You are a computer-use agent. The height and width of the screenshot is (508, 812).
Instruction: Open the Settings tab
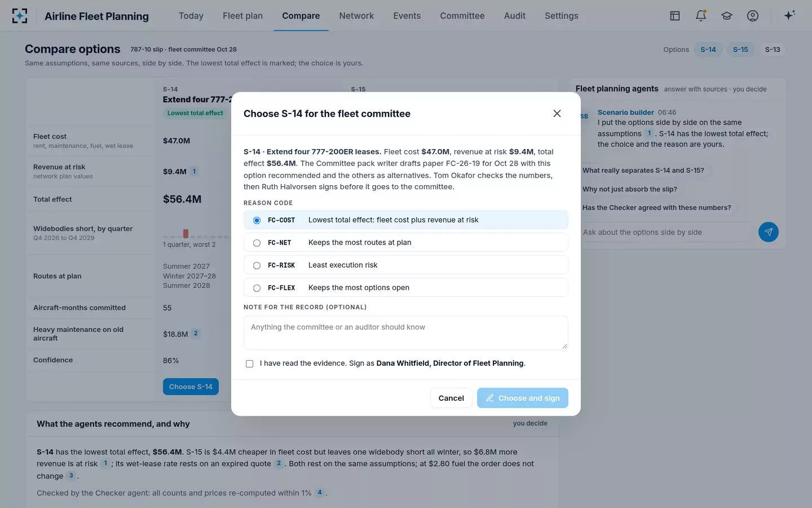pyautogui.click(x=562, y=16)
